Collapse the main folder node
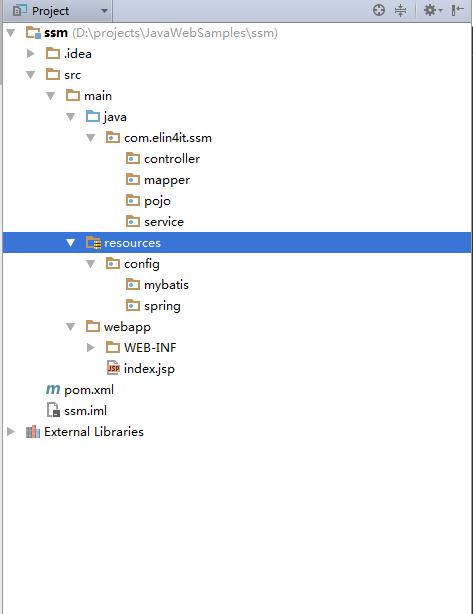 51,96
